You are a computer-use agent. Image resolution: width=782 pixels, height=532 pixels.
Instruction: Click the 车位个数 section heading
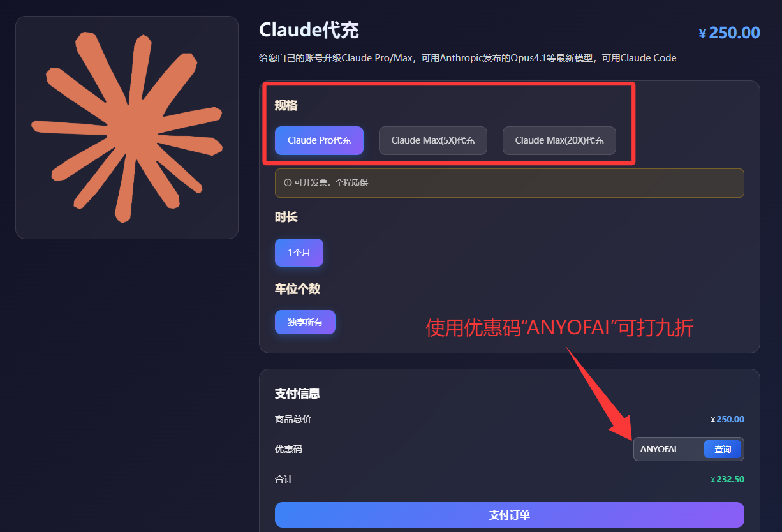click(x=297, y=289)
